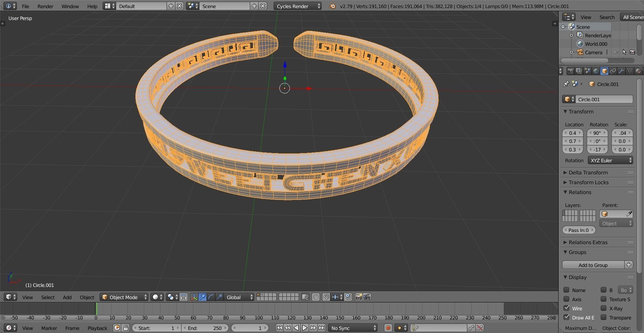The width and height of the screenshot is (644, 333).
Task: Enable the rotate manipulator in the viewport header
Action: click(211, 297)
